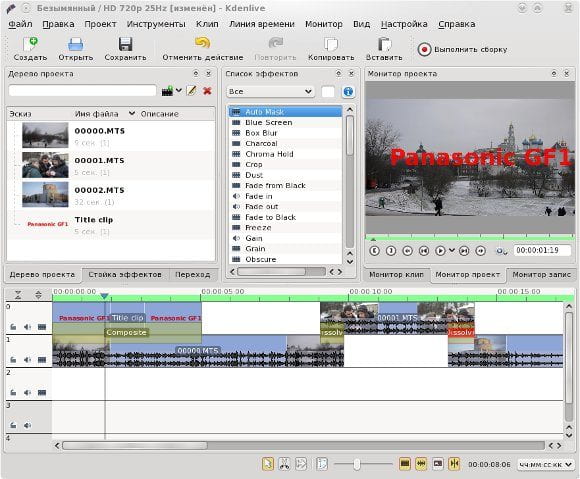Open the play options dropdown arrow
The image size is (580, 479).
pyautogui.click(x=452, y=250)
